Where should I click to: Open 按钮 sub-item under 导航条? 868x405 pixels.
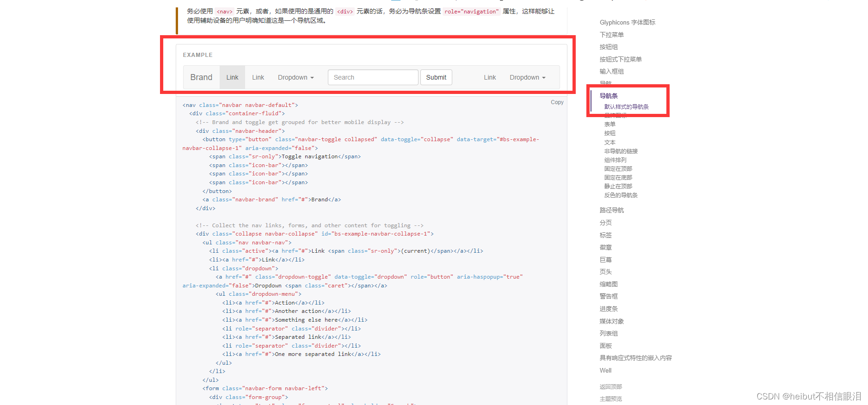[609, 133]
